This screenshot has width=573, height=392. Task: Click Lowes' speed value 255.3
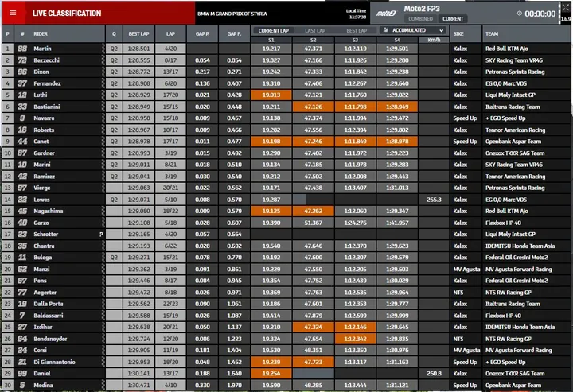tap(434, 200)
